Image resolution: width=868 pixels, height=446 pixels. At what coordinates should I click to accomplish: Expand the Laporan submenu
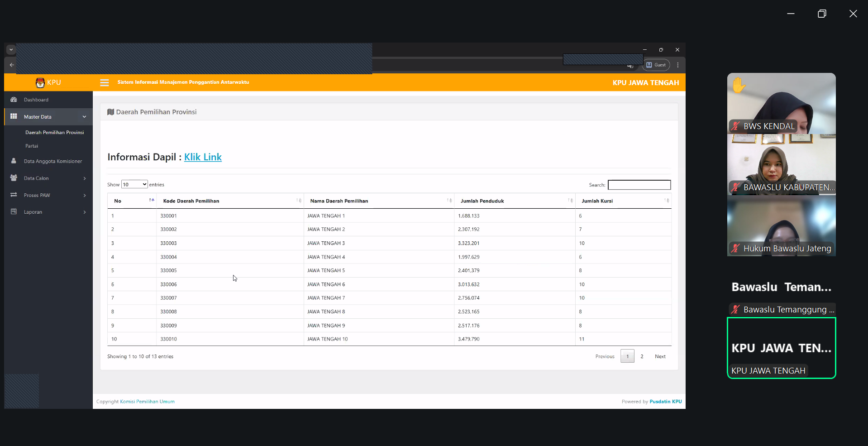pyautogui.click(x=85, y=212)
